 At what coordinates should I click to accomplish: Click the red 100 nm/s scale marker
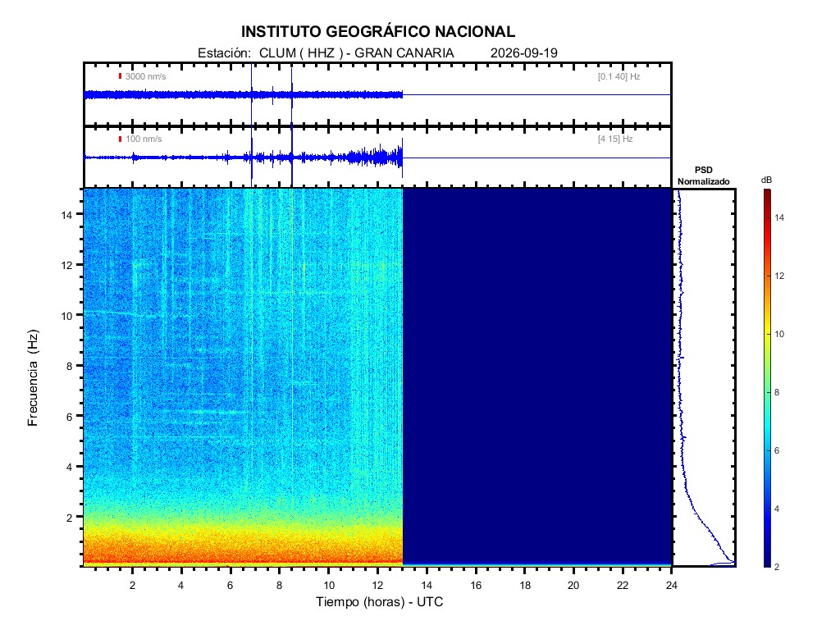pos(120,139)
